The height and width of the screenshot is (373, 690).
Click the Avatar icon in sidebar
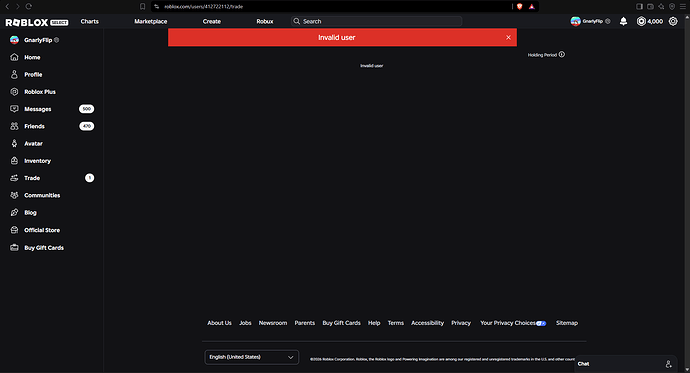(x=15, y=143)
